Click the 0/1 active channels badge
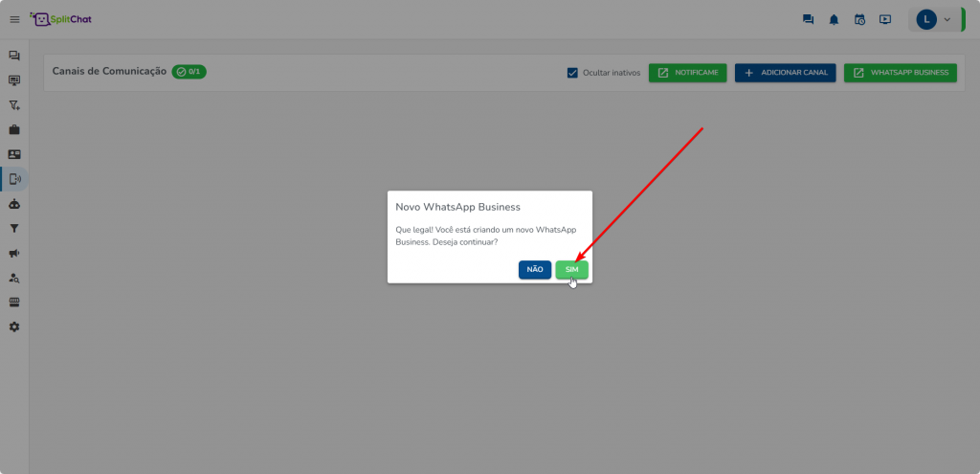This screenshot has width=980, height=474. tap(189, 71)
